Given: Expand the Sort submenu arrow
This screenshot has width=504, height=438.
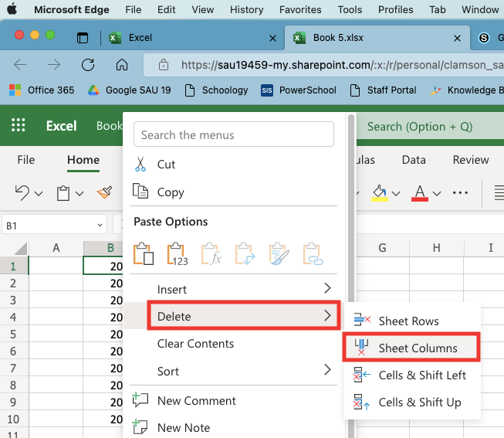Looking at the screenshot, I should (x=327, y=370).
